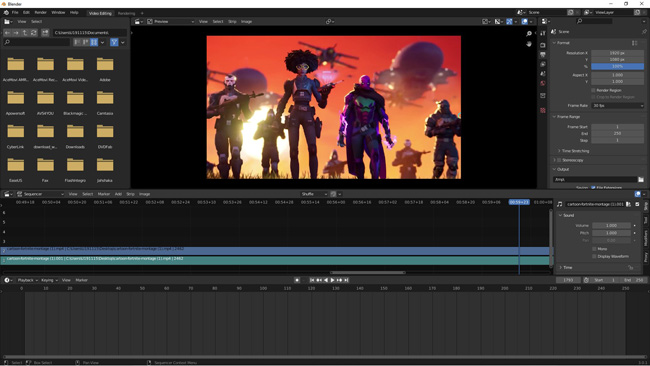
Task: Create a new folder
Action: 45,32
